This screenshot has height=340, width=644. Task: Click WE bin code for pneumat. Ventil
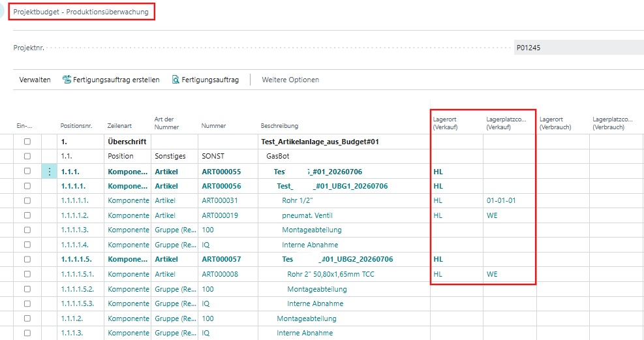[492, 215]
